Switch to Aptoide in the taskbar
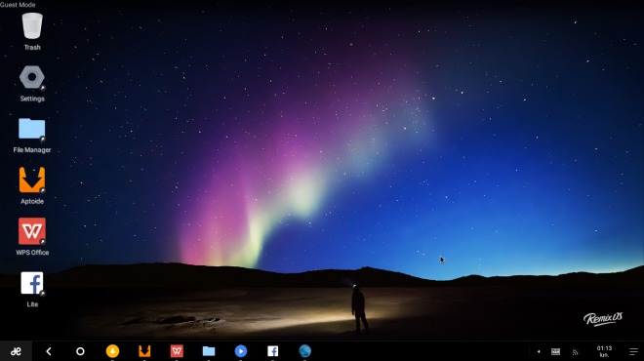The height and width of the screenshot is (361, 644). 144,351
